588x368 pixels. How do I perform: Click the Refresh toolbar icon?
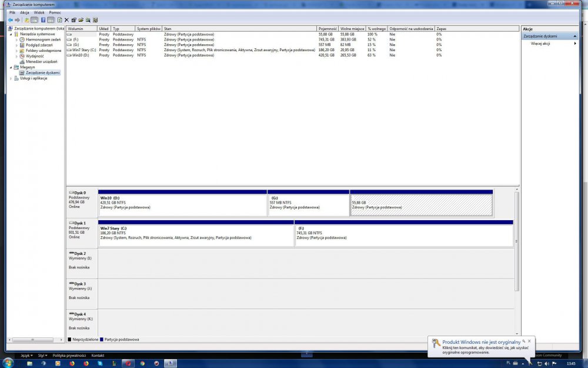pyautogui.click(x=59, y=20)
